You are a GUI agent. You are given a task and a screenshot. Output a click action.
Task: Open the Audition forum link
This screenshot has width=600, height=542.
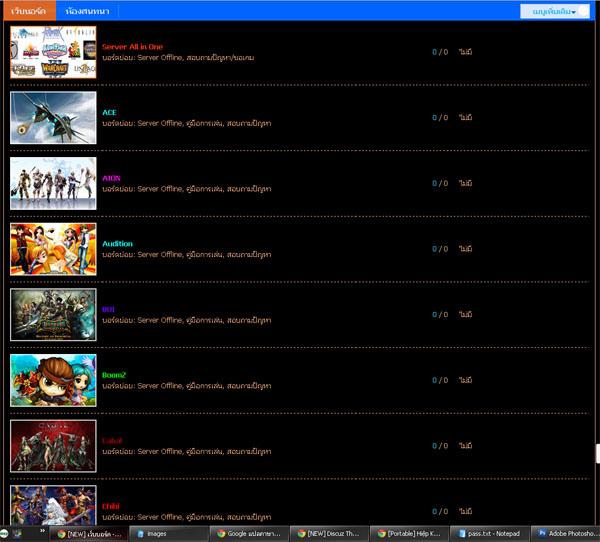[x=117, y=244]
